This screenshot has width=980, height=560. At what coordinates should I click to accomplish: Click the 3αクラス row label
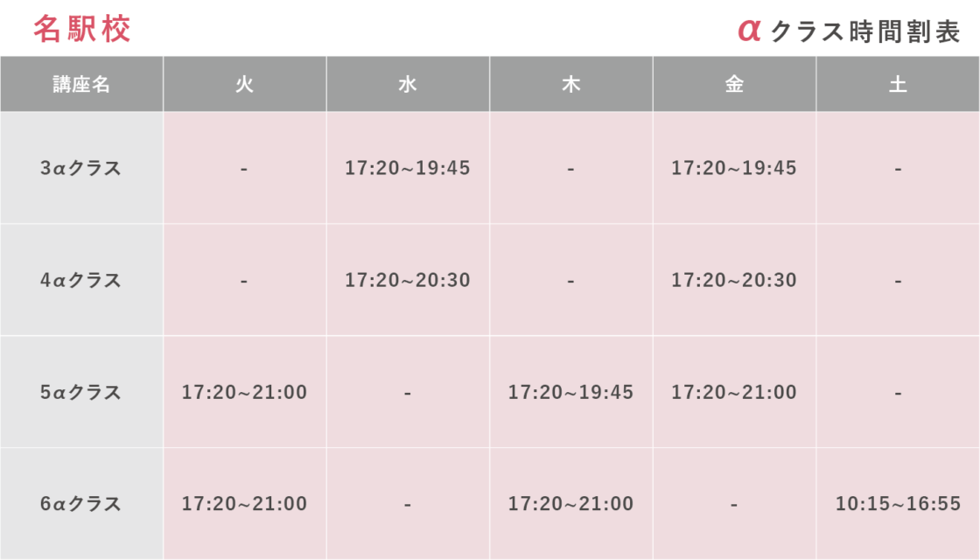click(x=81, y=168)
